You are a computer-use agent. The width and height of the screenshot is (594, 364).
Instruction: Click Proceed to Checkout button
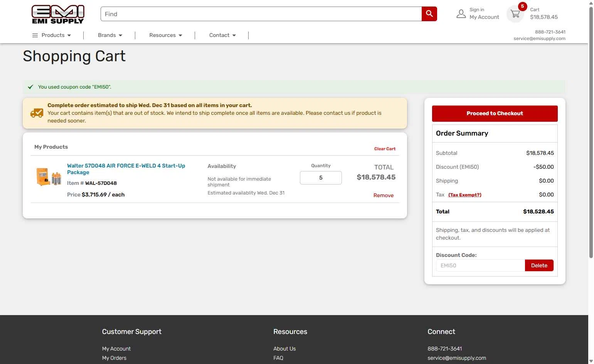(495, 113)
